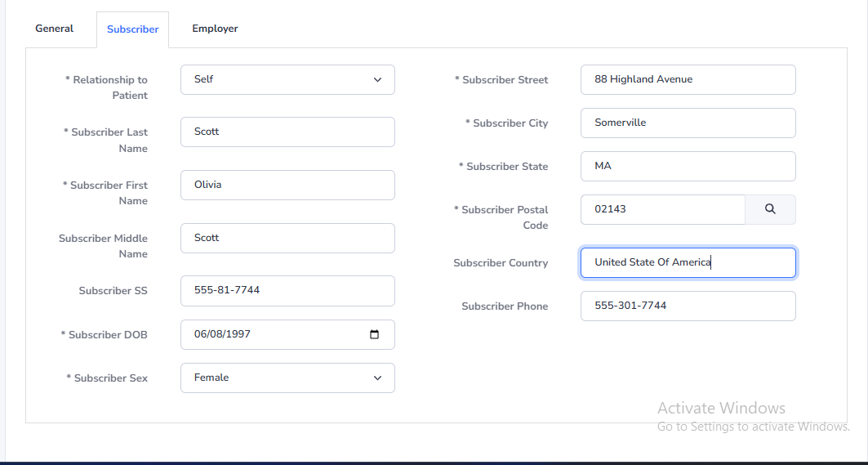868x465 pixels.
Task: Click the Subscriber State field
Action: click(x=688, y=166)
